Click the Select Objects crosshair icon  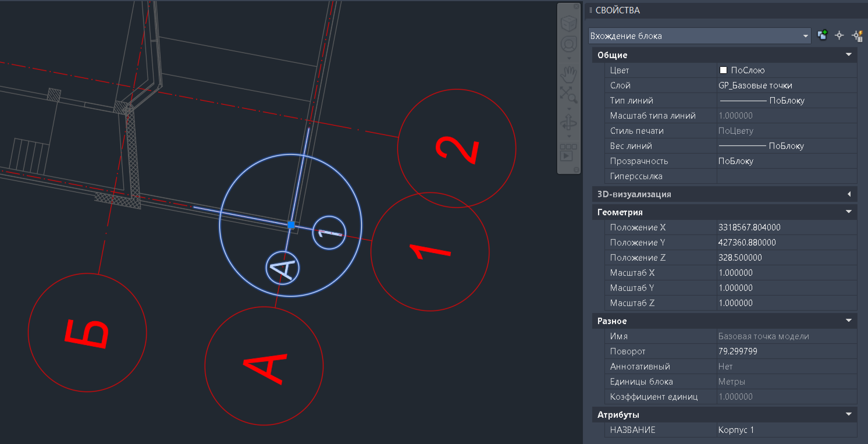(x=839, y=35)
